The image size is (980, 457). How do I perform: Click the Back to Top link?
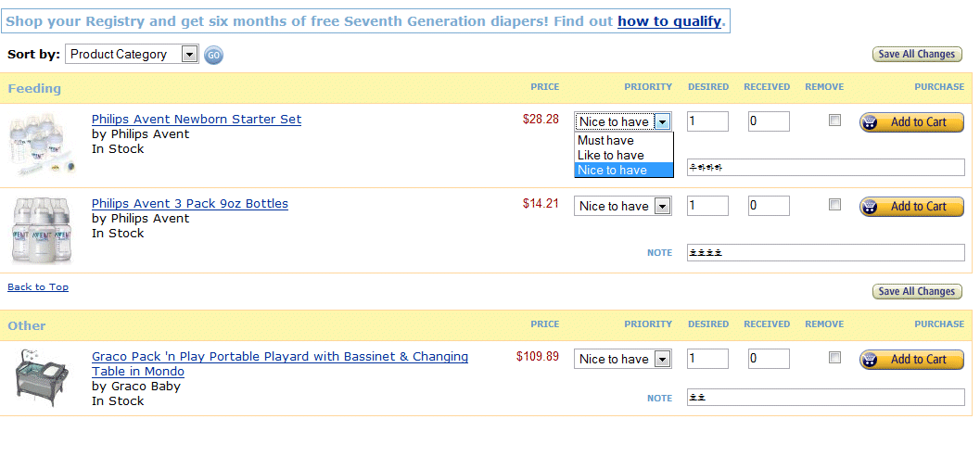click(x=38, y=287)
